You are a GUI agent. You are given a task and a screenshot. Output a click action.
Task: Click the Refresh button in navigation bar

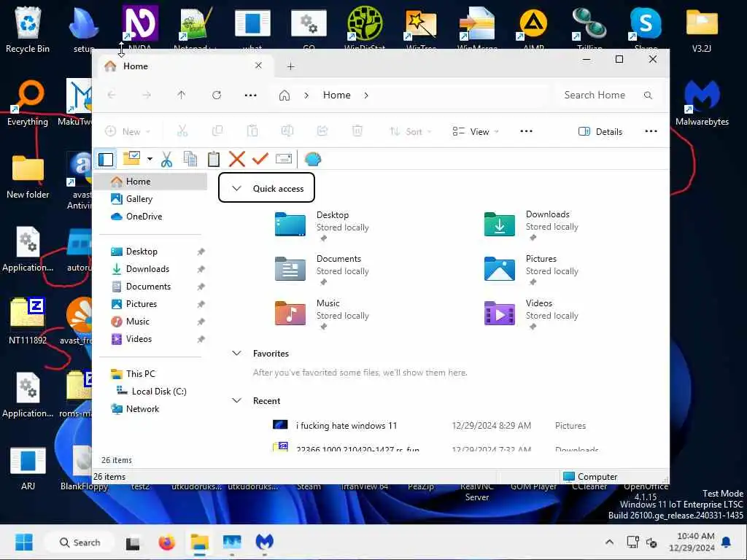click(x=217, y=96)
